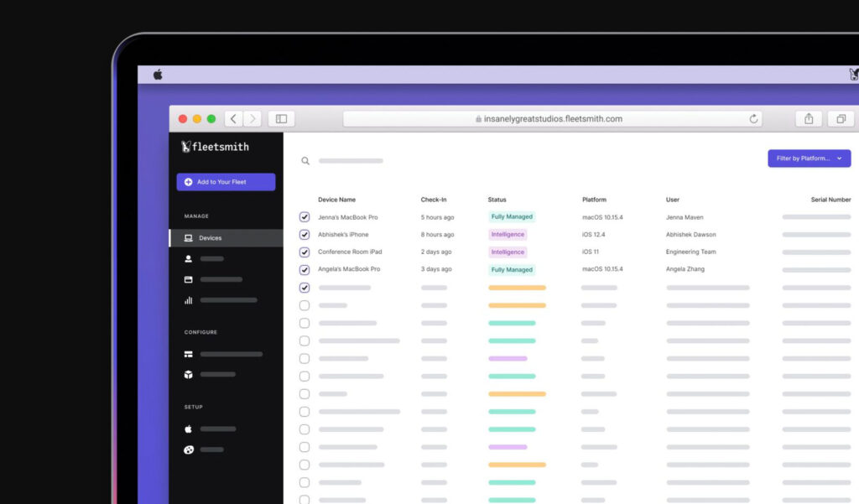Viewport: 859px width, 504px height.
Task: Open the user profile sidebar icon
Action: click(189, 259)
